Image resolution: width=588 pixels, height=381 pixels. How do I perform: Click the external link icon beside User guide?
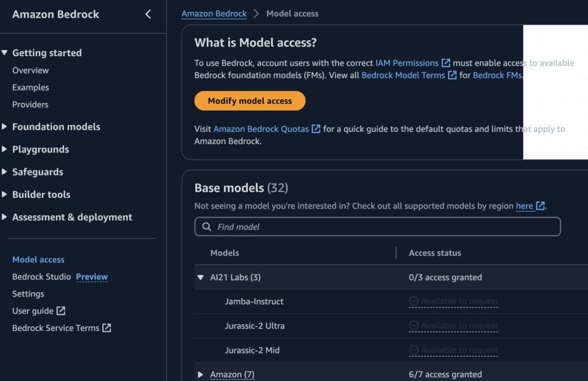(x=61, y=310)
